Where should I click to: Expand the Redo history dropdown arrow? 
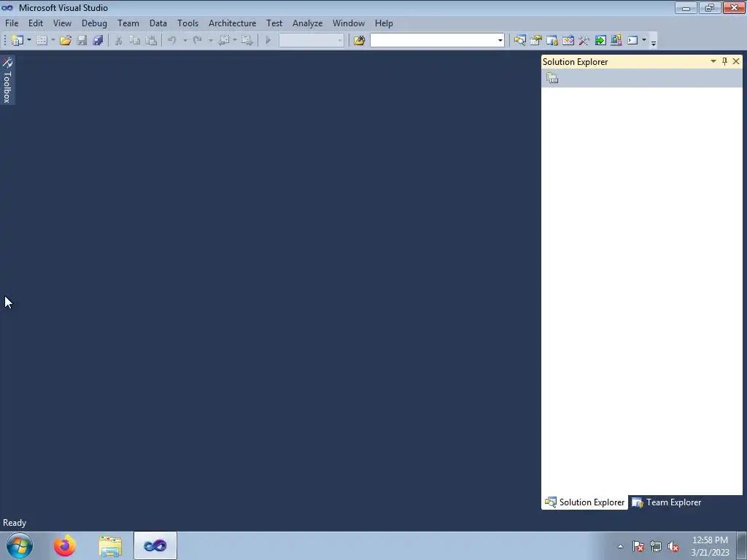click(210, 41)
